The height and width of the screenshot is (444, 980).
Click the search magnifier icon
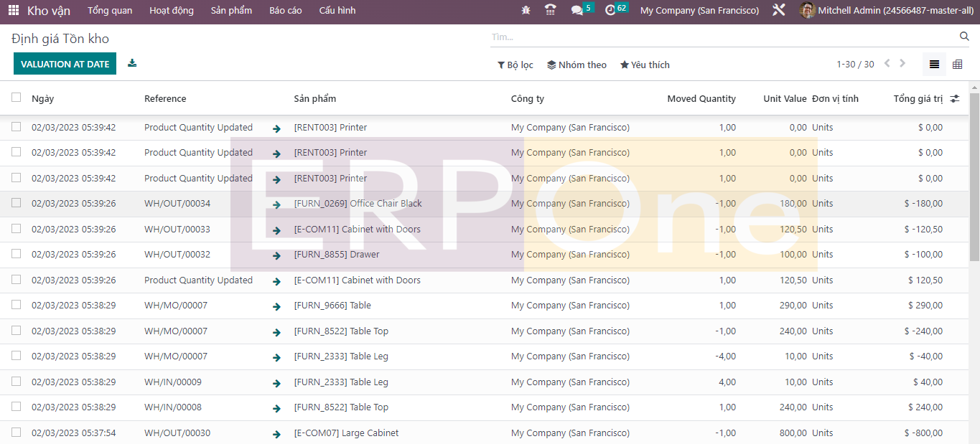coord(964,37)
